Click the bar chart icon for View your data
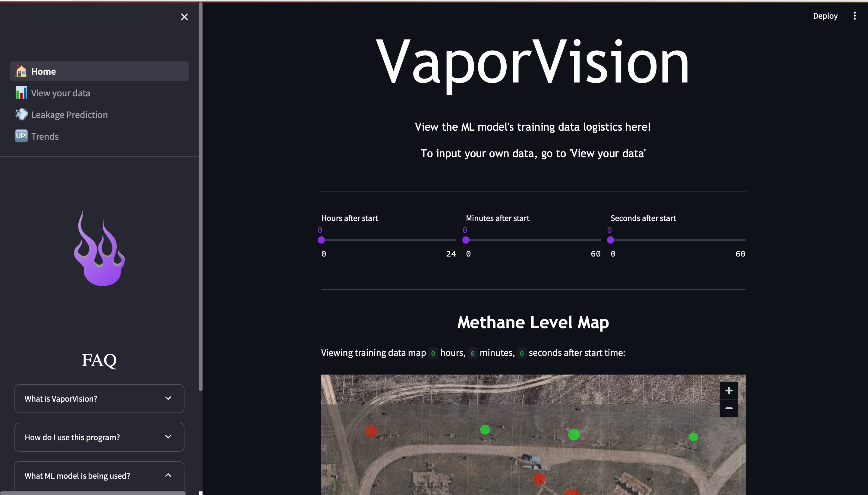 pos(21,93)
